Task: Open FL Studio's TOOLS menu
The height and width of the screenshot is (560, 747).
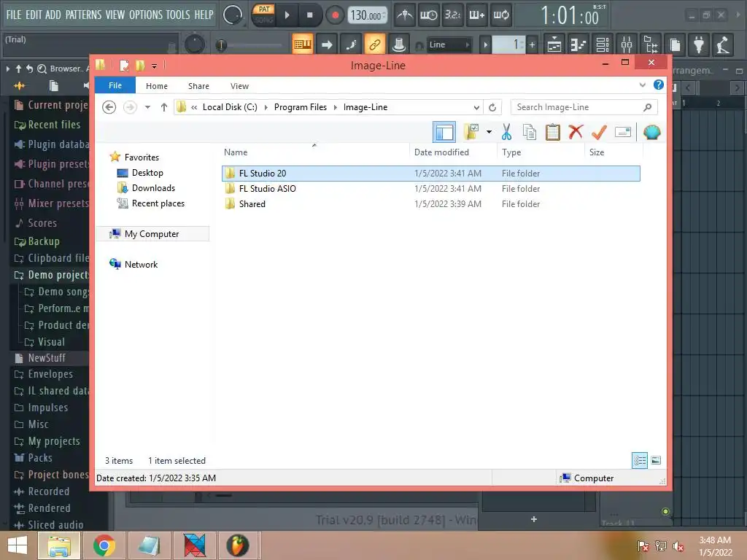Action: coord(178,15)
